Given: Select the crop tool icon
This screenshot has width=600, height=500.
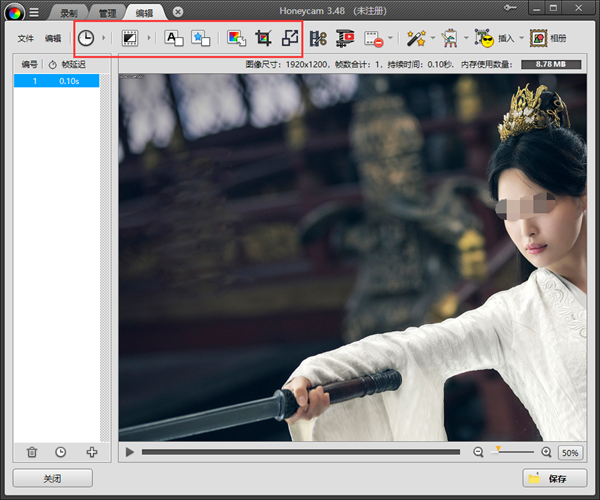Looking at the screenshot, I should (264, 38).
